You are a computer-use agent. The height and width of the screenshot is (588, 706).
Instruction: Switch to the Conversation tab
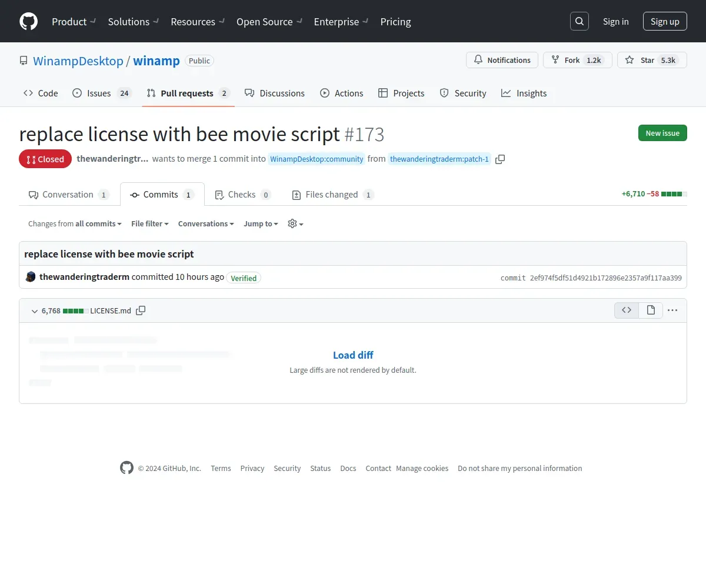click(x=68, y=195)
